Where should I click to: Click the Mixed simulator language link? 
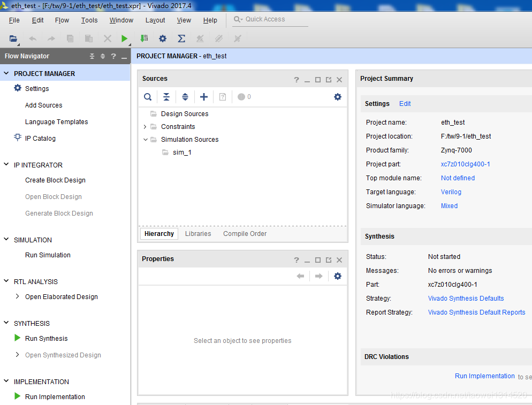pyautogui.click(x=449, y=206)
